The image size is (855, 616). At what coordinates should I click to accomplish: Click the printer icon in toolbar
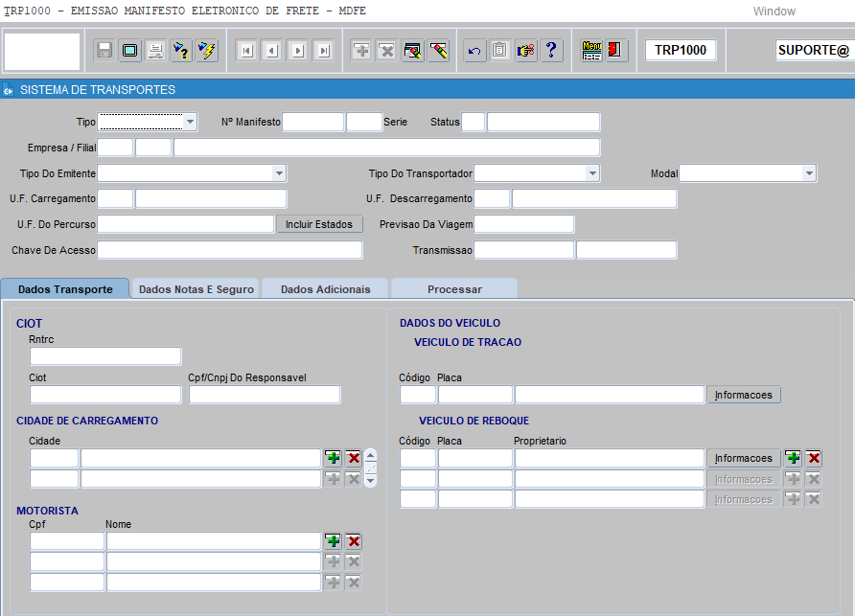(x=155, y=51)
